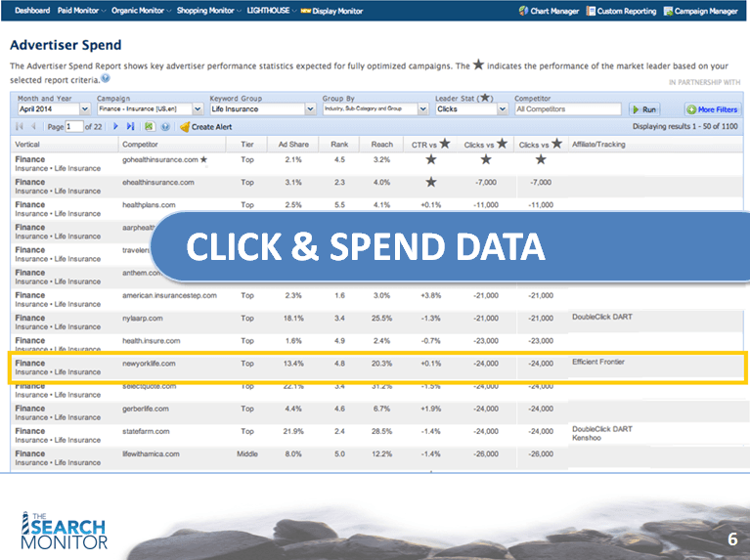
Task: Expand the Campaign dropdown
Action: (x=198, y=109)
